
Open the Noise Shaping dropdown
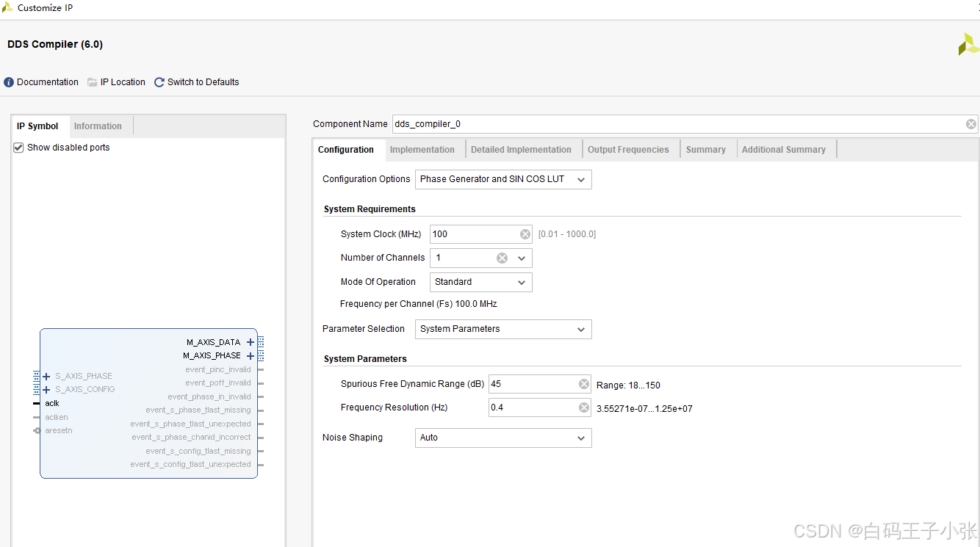(x=503, y=438)
